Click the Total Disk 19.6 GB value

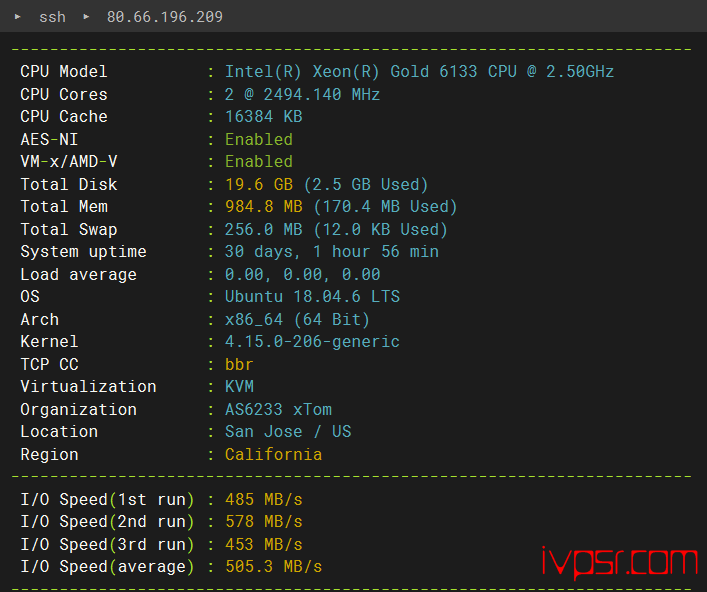pos(259,184)
